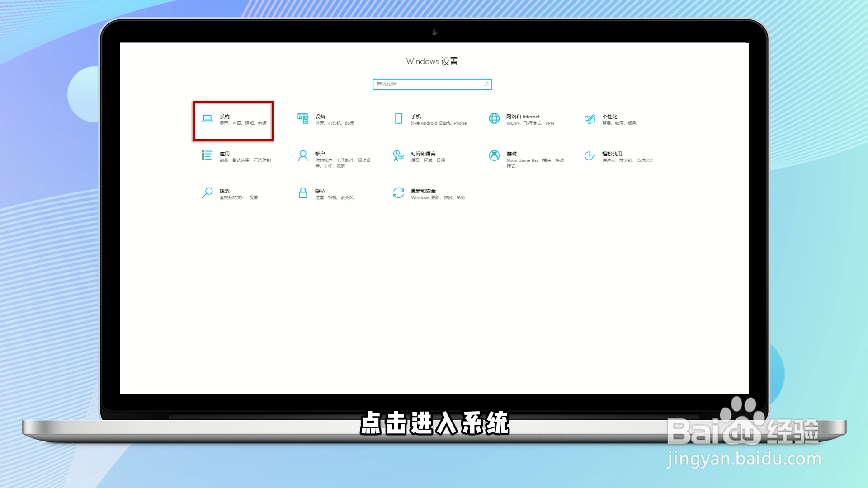This screenshot has height=488, width=868.
Task: Open the System (系统) laptop icon
Action: [207, 119]
